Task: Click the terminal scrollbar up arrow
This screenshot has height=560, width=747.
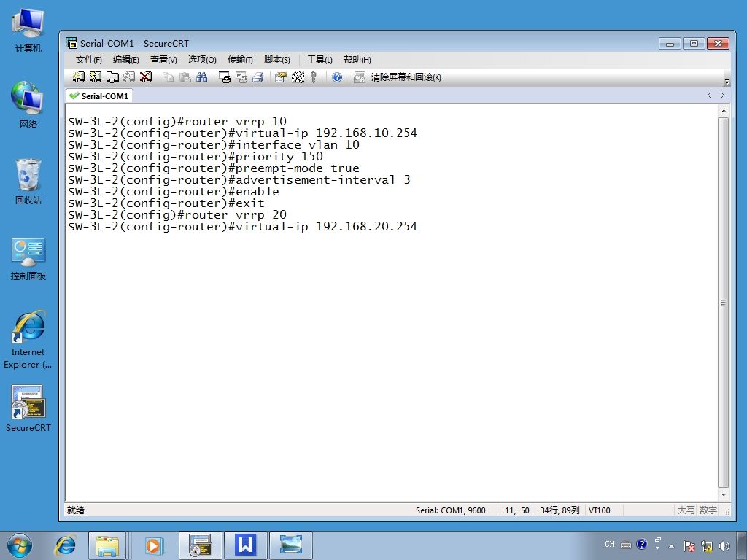Action: 723,111
